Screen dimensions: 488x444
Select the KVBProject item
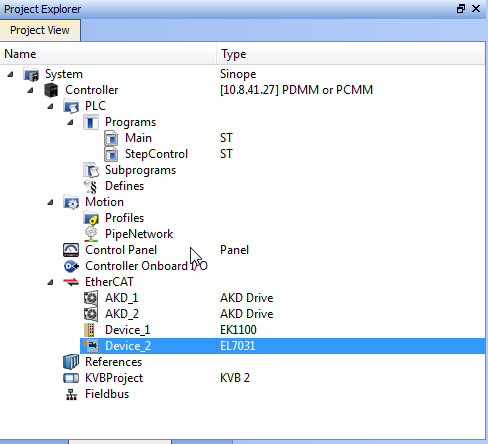click(114, 378)
